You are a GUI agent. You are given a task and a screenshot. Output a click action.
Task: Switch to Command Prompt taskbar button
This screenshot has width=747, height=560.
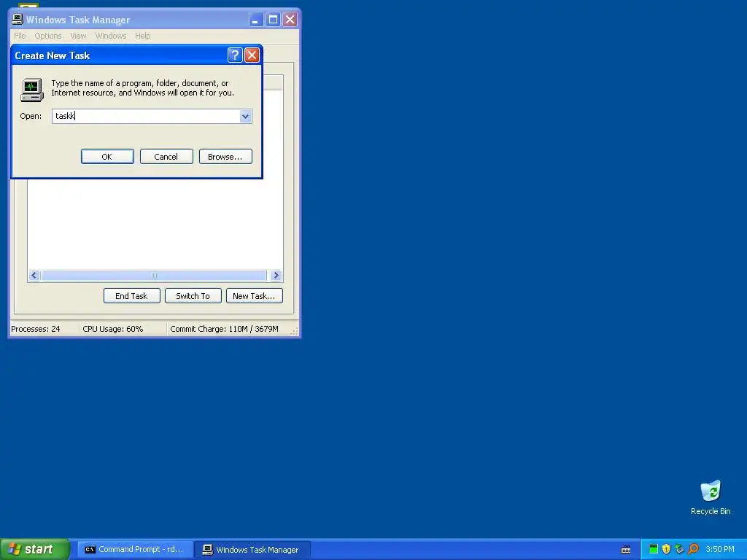click(135, 550)
